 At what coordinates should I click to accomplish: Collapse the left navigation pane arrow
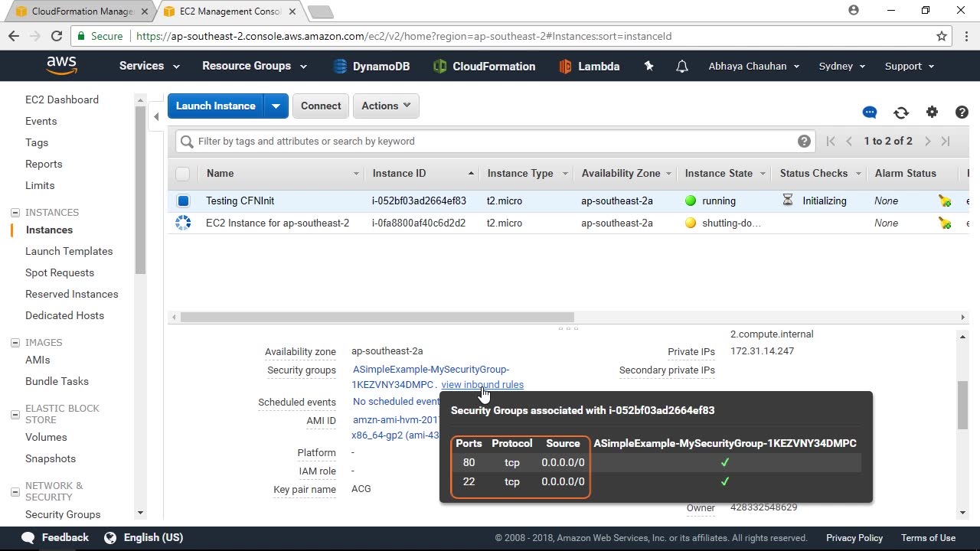(156, 116)
